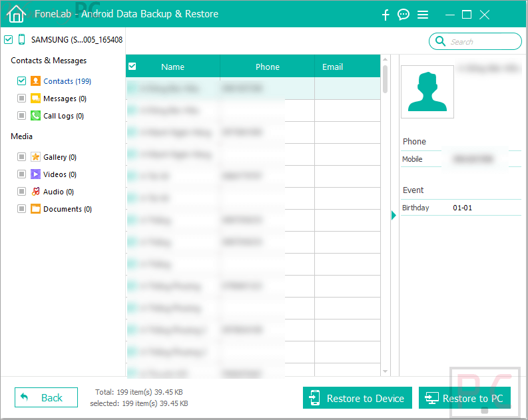Toggle the Call Logs (0) checkbox
The height and width of the screenshot is (420, 528).
tap(21, 115)
